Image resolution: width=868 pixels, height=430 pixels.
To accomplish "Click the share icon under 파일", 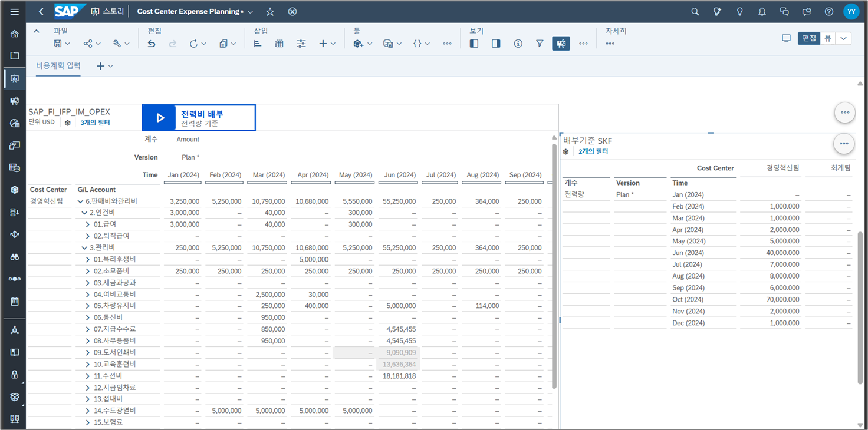I will coord(88,44).
